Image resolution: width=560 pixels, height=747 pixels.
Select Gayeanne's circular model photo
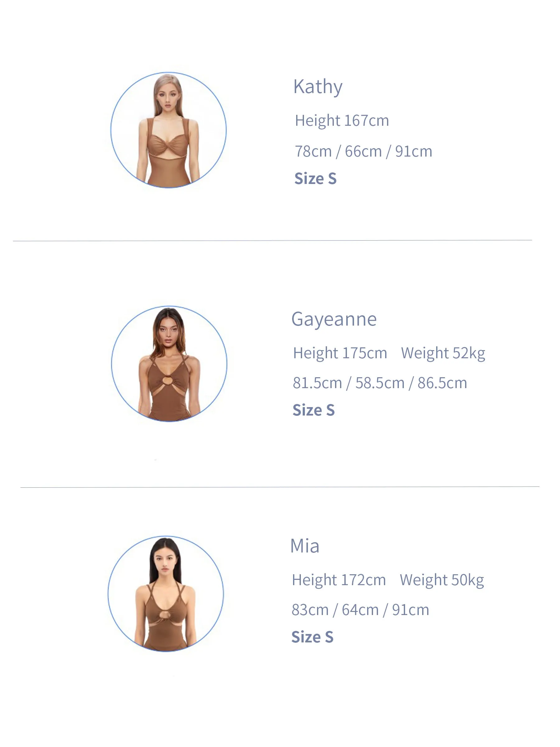click(x=169, y=364)
